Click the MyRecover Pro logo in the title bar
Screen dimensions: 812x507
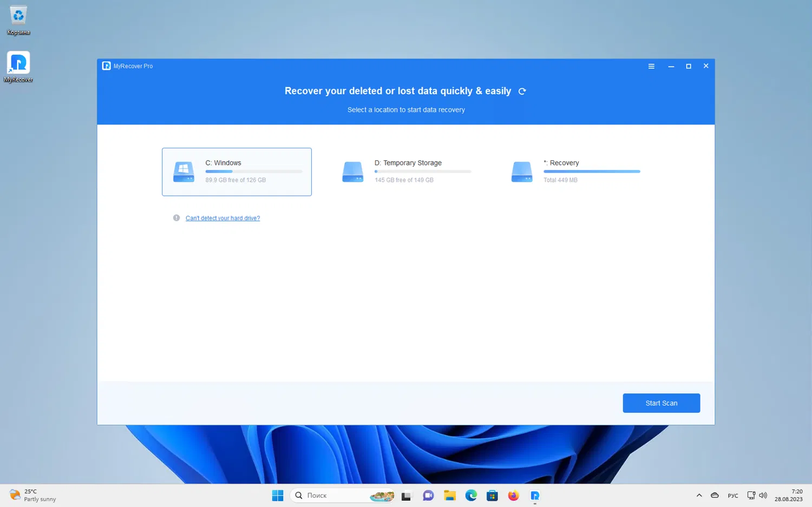point(106,65)
